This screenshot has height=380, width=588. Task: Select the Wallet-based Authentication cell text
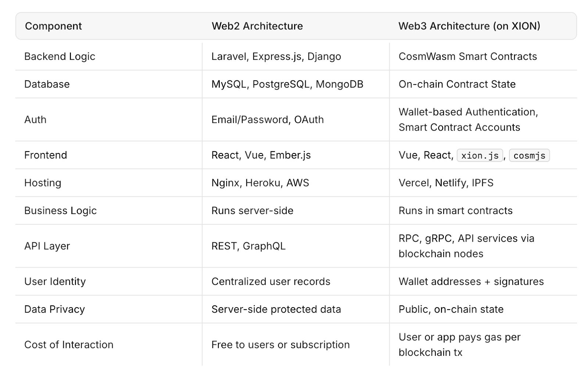click(x=468, y=112)
